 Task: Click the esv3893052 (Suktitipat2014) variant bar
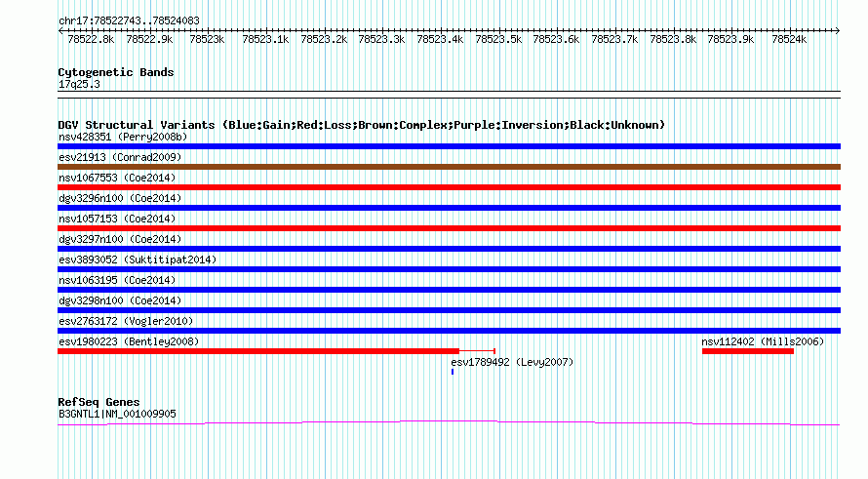[x=449, y=269]
